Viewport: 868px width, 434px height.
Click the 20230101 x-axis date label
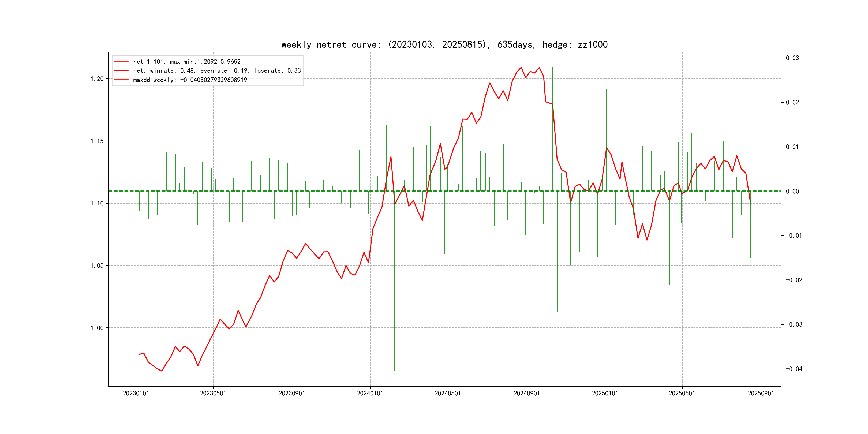[x=136, y=393]
